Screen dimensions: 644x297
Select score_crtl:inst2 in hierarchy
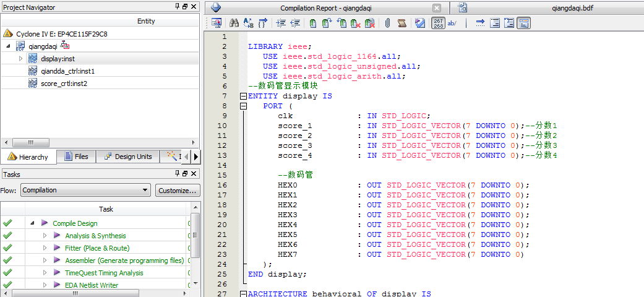64,84
